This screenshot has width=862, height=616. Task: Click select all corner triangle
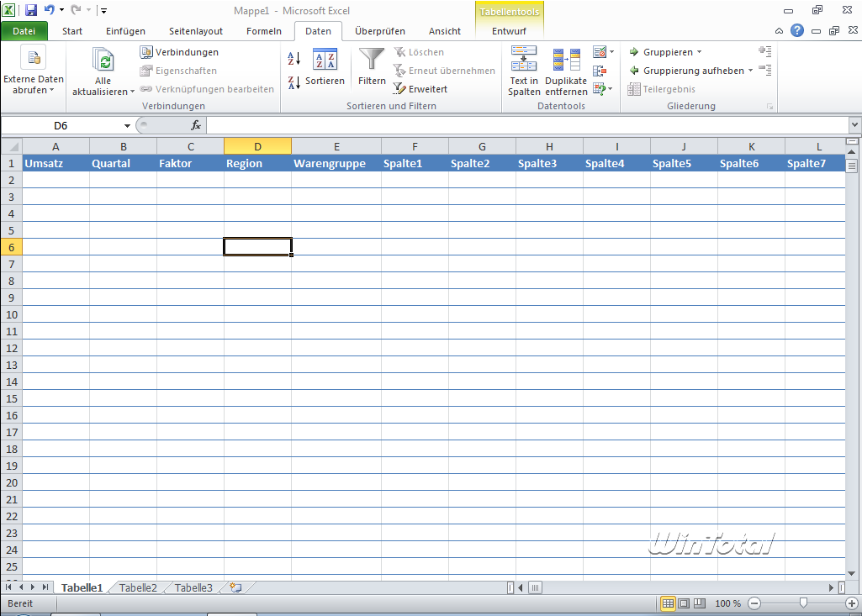12,146
